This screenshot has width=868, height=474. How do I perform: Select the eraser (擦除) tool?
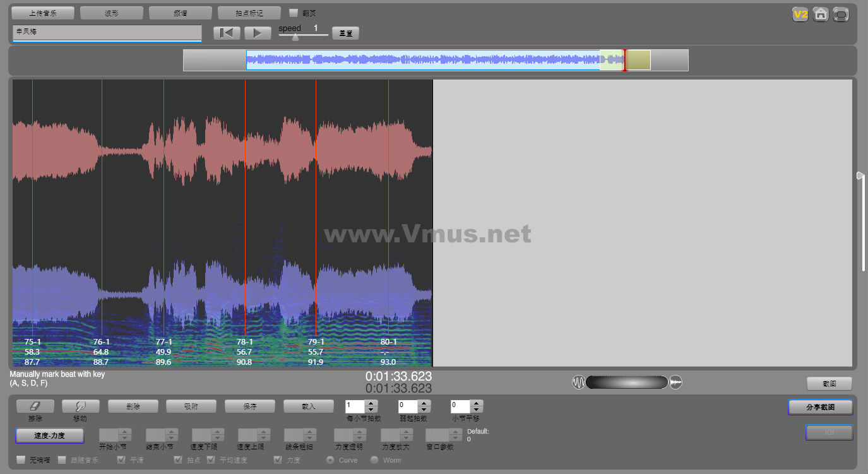[35, 406]
